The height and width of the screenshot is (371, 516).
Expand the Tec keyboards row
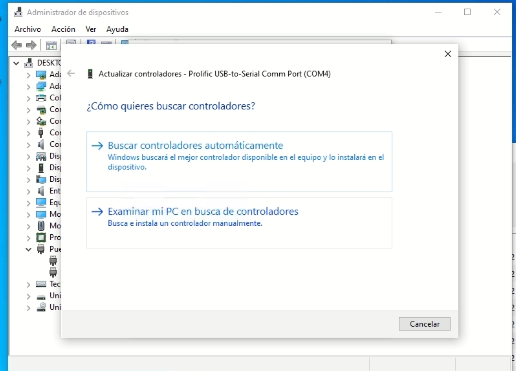tap(29, 285)
